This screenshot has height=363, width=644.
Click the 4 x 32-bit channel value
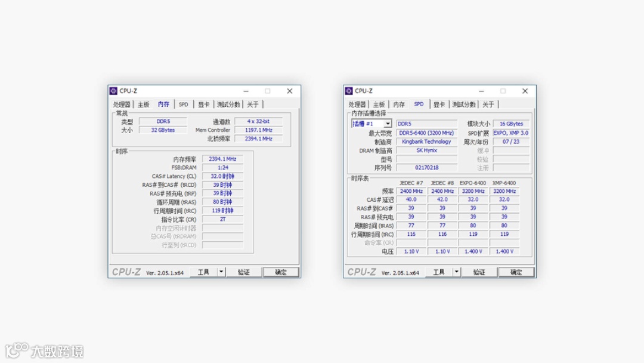coord(258,121)
